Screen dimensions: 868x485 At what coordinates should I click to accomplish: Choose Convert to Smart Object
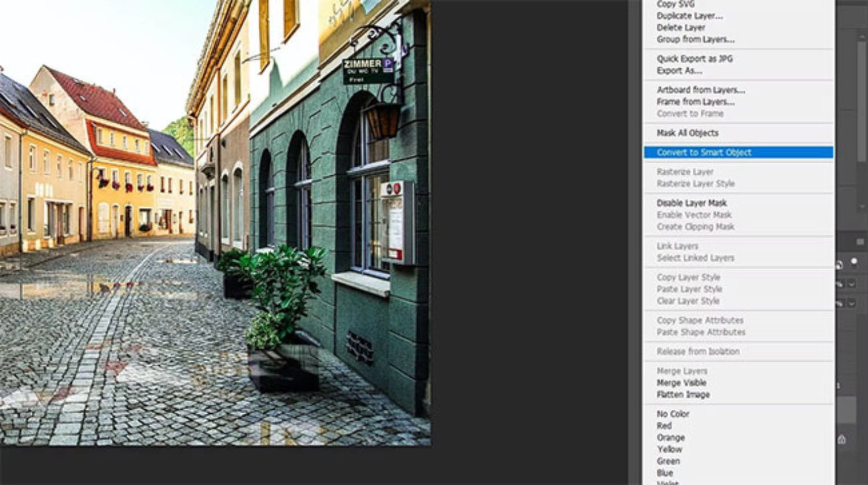click(738, 152)
